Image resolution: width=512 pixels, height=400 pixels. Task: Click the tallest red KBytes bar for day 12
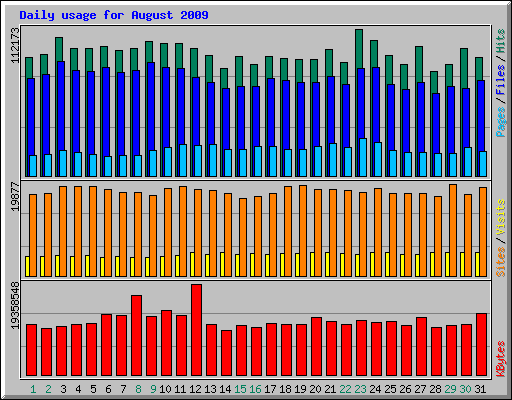pyautogui.click(x=196, y=330)
